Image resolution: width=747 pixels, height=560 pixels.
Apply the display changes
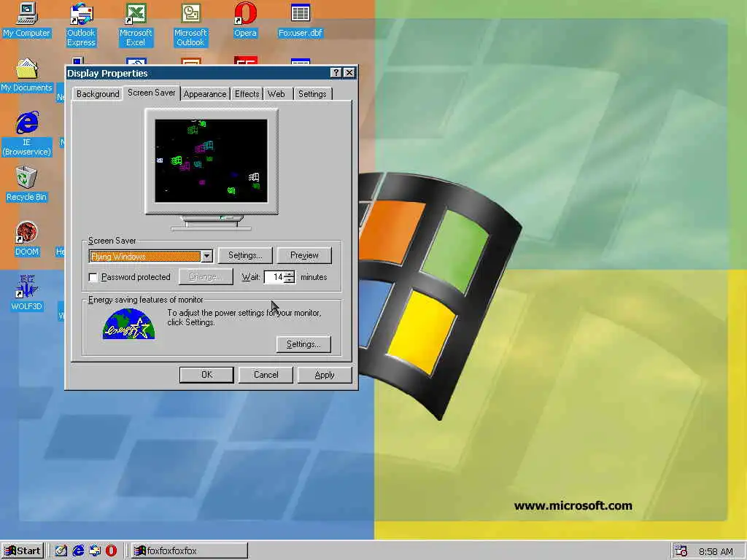click(325, 375)
